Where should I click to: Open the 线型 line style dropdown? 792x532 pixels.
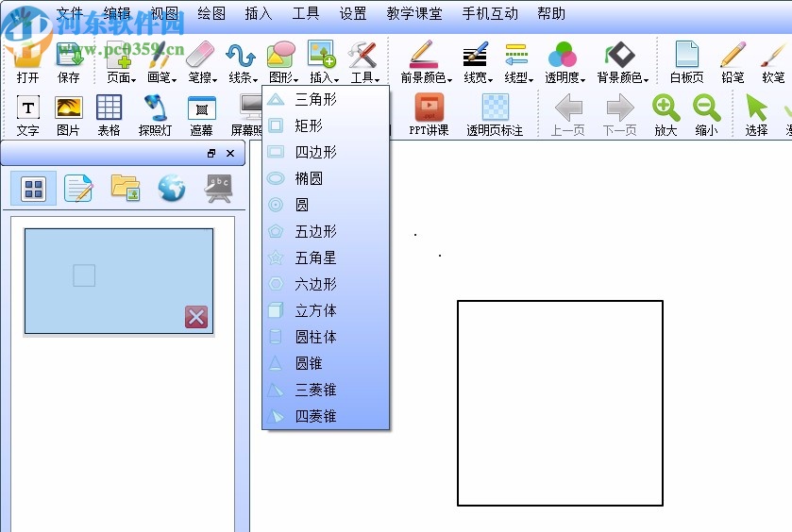point(518,62)
